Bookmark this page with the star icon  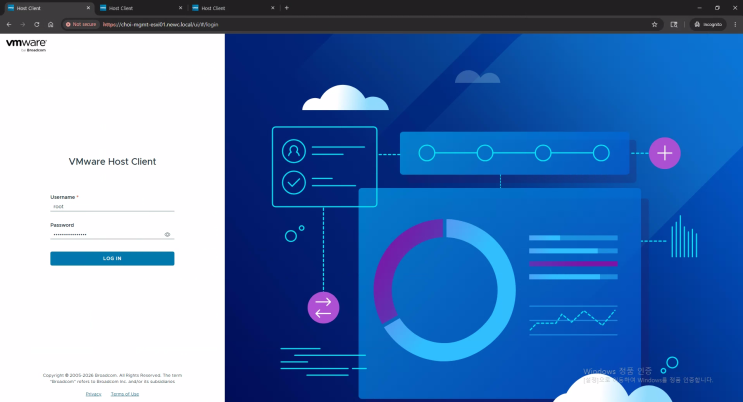tap(654, 24)
